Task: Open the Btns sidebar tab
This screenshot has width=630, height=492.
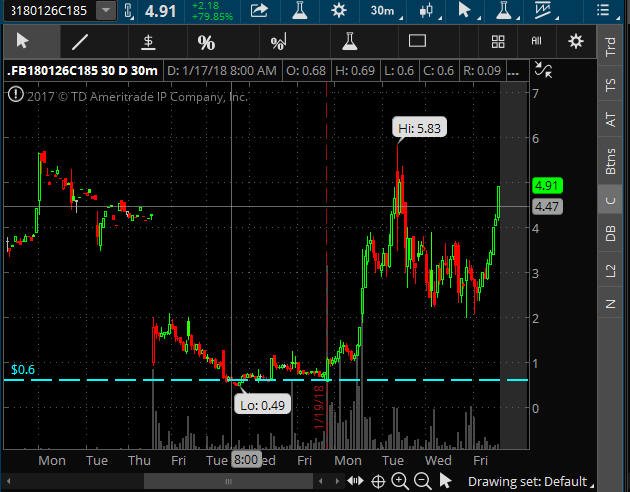Action: (610, 161)
